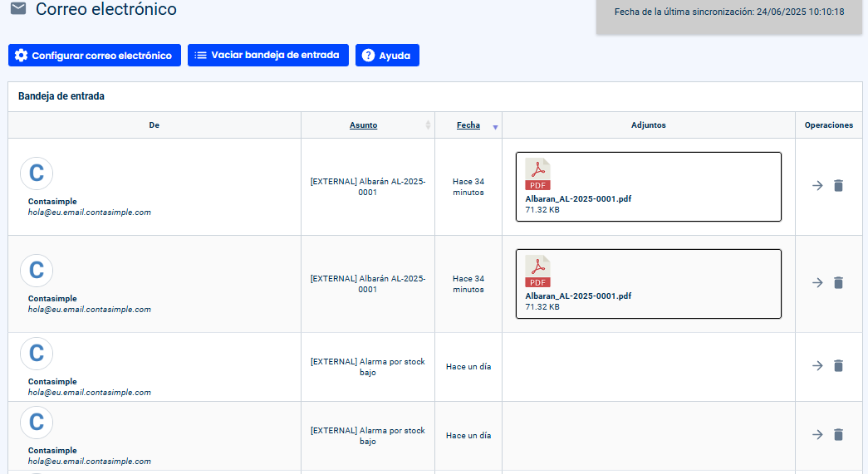Click the arrow icon on the last Alarma por stock bajo row
The image size is (868, 474).
[x=817, y=435]
